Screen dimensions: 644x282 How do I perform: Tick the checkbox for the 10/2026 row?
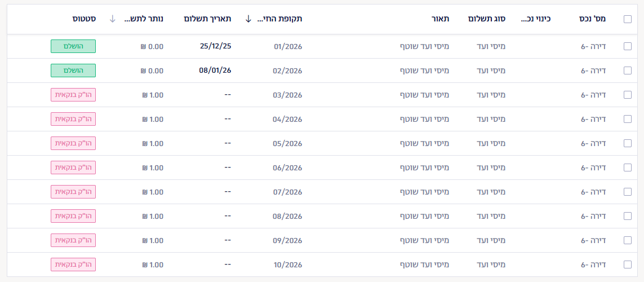(628, 265)
